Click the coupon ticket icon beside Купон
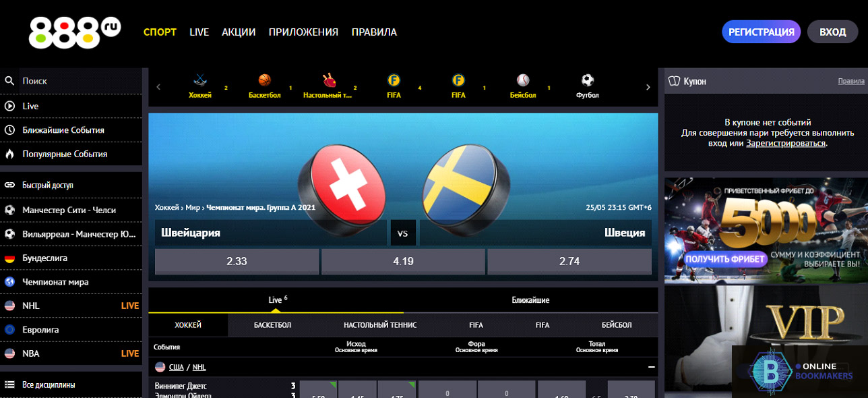Viewport: 868px width, 398px height. tap(673, 81)
